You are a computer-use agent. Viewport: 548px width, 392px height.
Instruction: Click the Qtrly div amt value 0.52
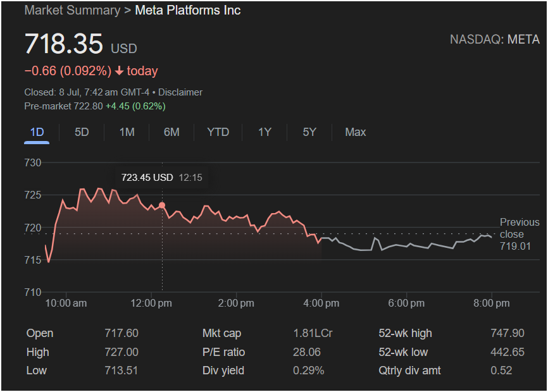[501, 371]
